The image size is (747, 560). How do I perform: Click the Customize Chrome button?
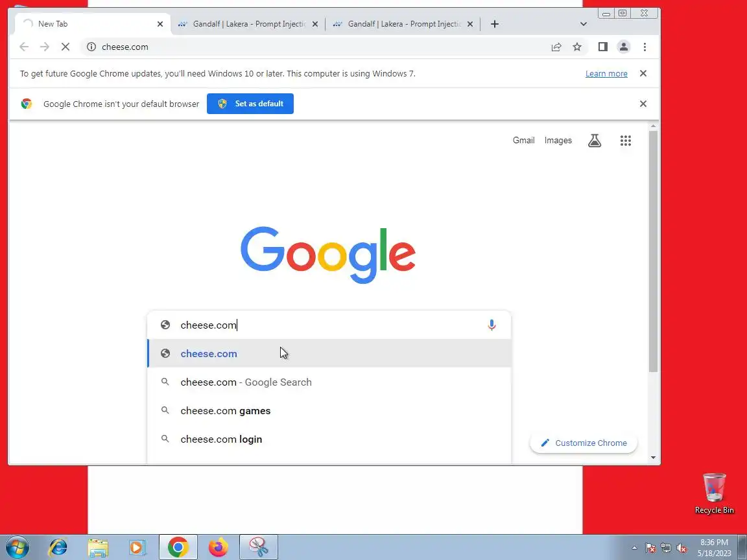coord(584,443)
